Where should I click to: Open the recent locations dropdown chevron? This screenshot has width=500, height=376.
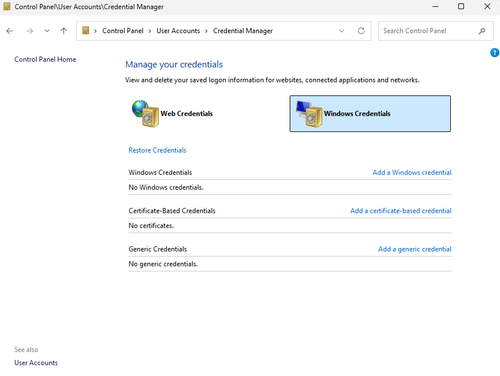(47, 31)
